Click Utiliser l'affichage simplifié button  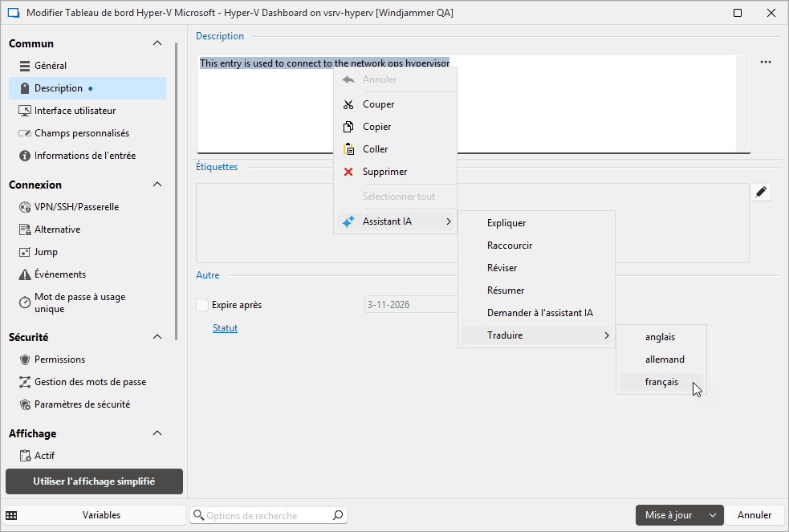click(94, 481)
